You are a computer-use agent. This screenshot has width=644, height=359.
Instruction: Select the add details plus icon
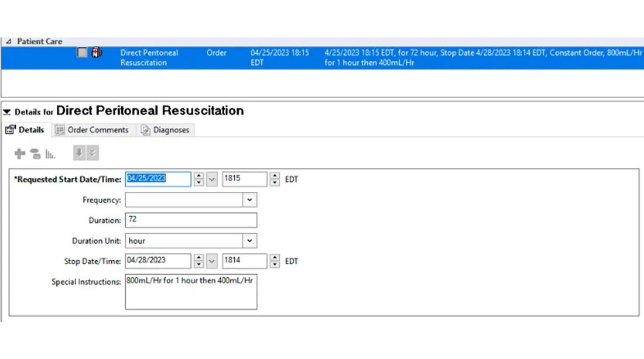click(19, 153)
